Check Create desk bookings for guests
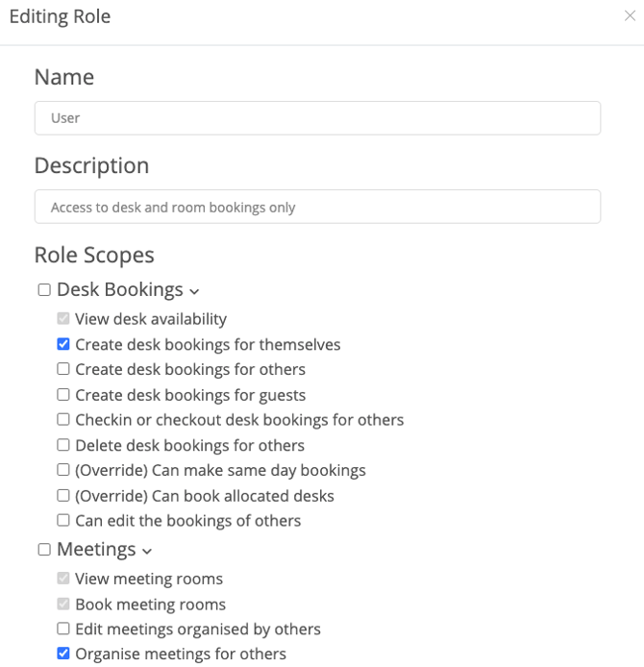 click(x=63, y=394)
